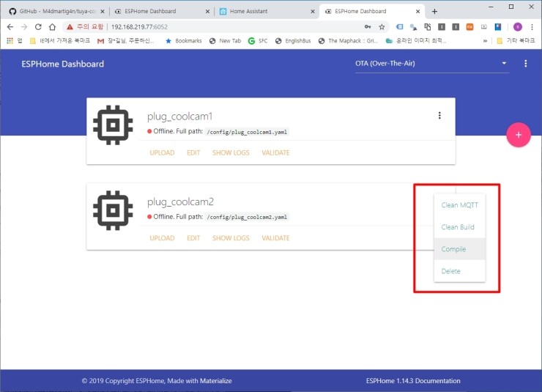Click the ESPHome Dashboard header title
The height and width of the screenshot is (392, 542).
[x=62, y=64]
